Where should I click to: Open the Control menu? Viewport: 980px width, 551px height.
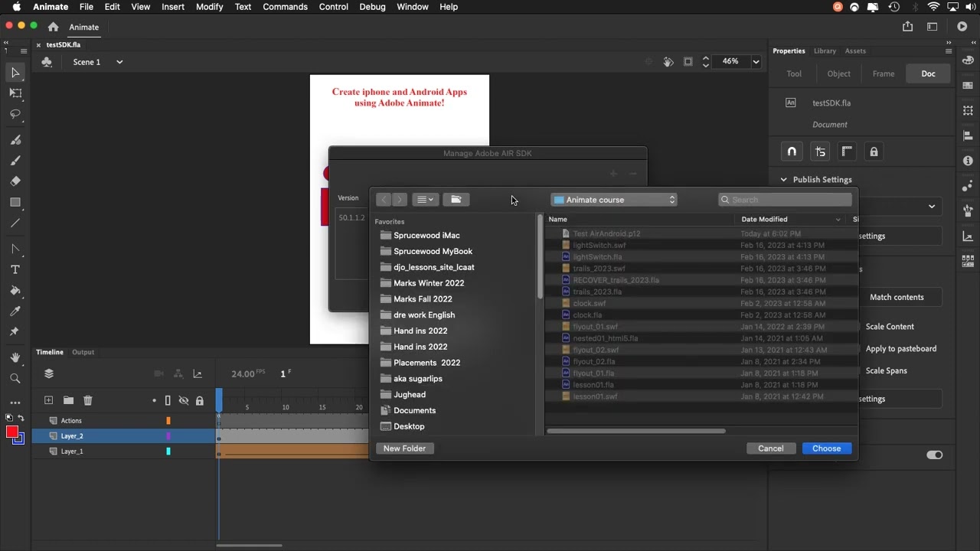tap(334, 7)
